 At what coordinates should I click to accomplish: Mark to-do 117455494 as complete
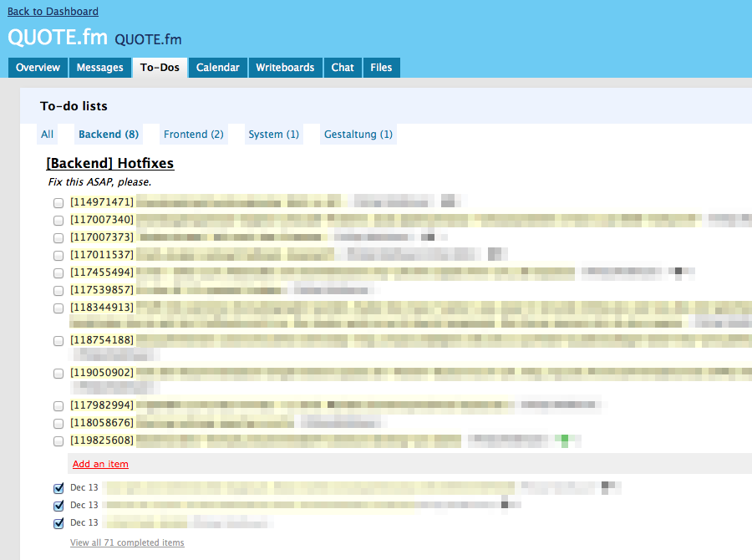pyautogui.click(x=58, y=272)
